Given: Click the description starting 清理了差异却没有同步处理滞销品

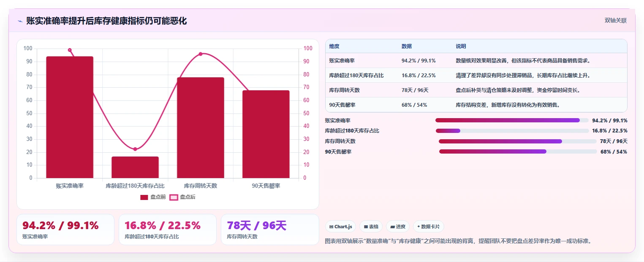Looking at the screenshot, I should click(x=523, y=76).
